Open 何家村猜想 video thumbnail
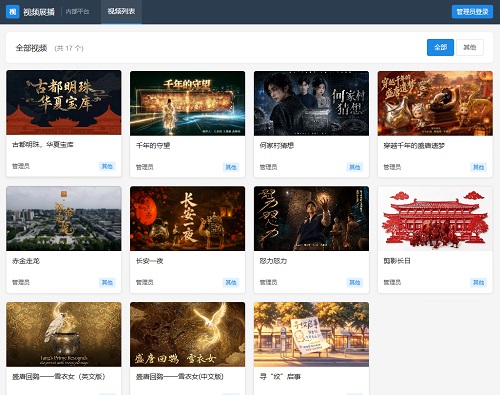Image resolution: width=500 pixels, height=395 pixels. (x=311, y=103)
